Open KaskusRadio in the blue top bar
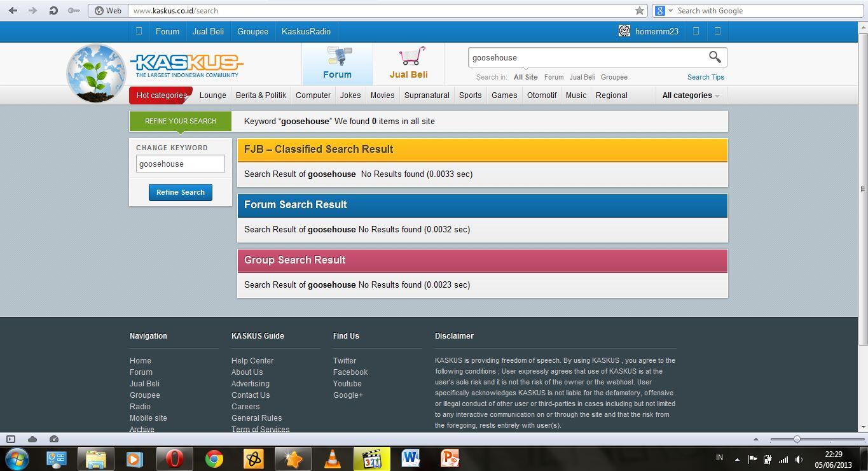Viewport: 868px width, 471px height. 306,31
